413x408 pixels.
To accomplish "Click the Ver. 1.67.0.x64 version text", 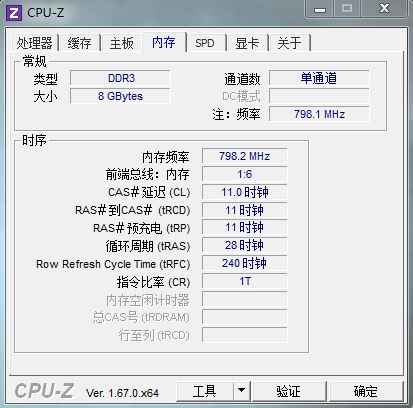I will click(122, 393).
